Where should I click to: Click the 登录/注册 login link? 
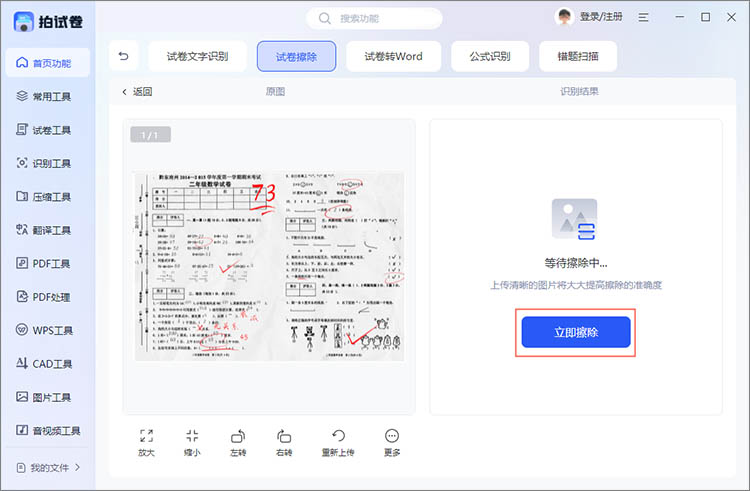(x=603, y=18)
